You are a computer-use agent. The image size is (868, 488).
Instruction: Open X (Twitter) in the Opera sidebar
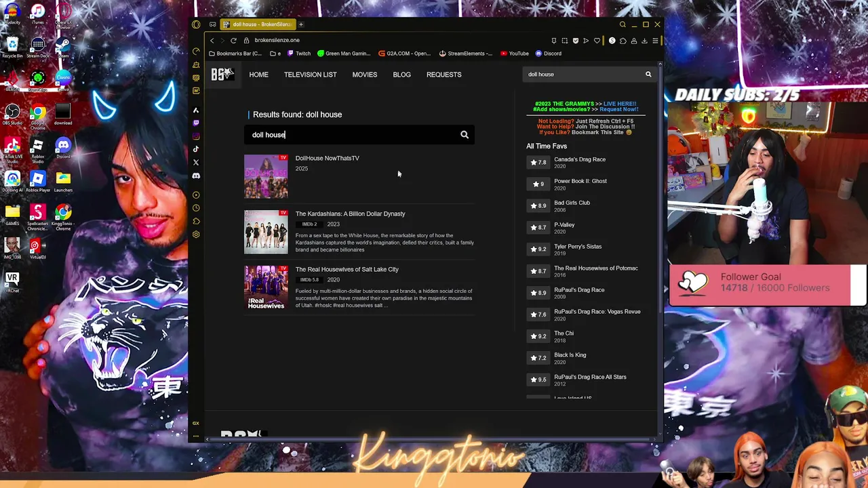[x=196, y=163]
